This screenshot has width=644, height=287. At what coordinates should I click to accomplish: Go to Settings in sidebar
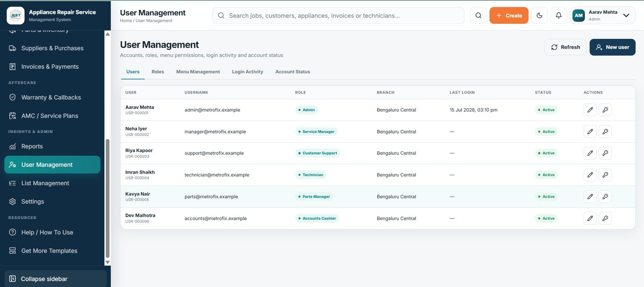[x=52, y=202]
